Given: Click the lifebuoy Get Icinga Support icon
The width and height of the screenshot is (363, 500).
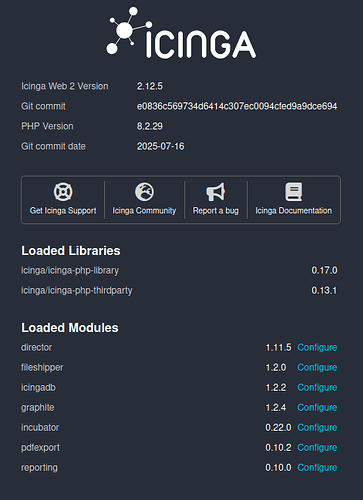Looking at the screenshot, I should pos(63,192).
